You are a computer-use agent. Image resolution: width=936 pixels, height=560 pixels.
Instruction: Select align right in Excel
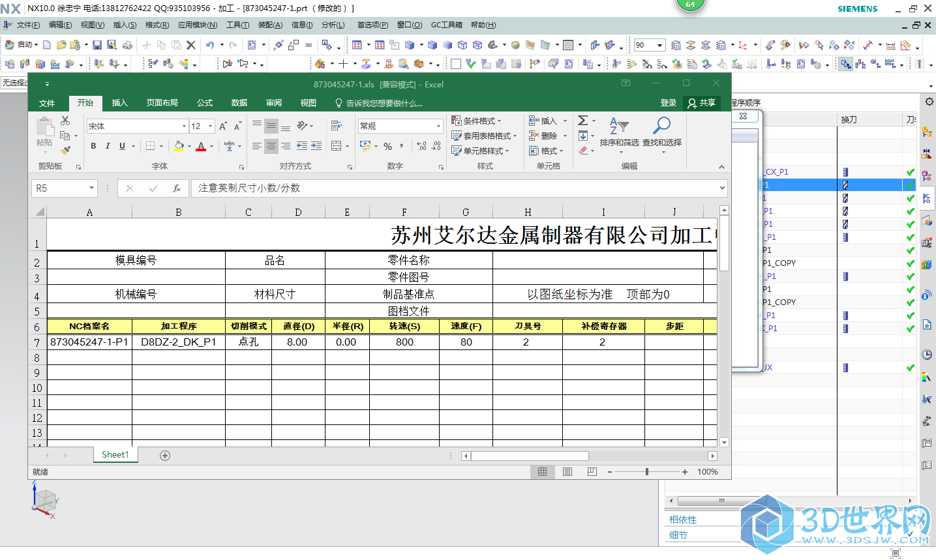point(286,146)
